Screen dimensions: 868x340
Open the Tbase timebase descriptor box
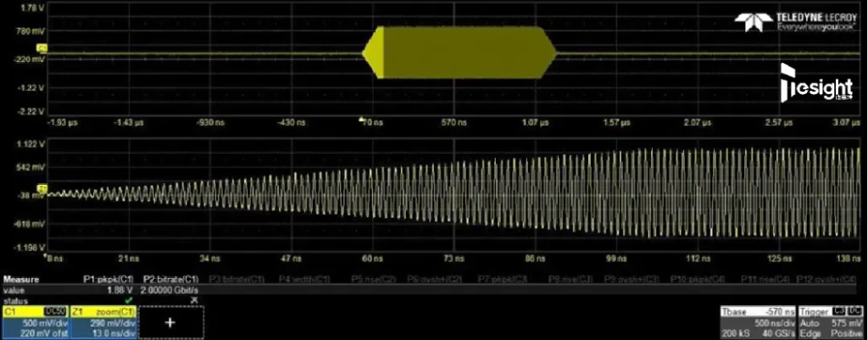pyautogui.click(x=758, y=321)
